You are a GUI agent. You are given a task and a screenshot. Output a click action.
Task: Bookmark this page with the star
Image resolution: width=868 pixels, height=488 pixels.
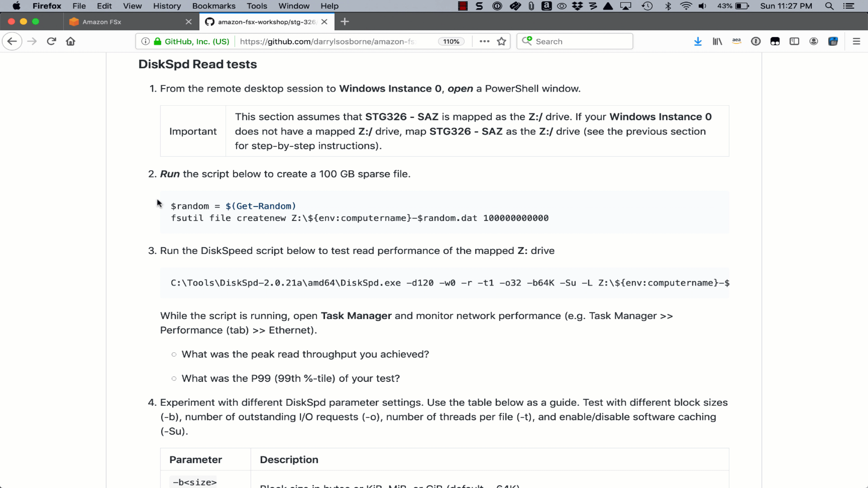point(501,41)
